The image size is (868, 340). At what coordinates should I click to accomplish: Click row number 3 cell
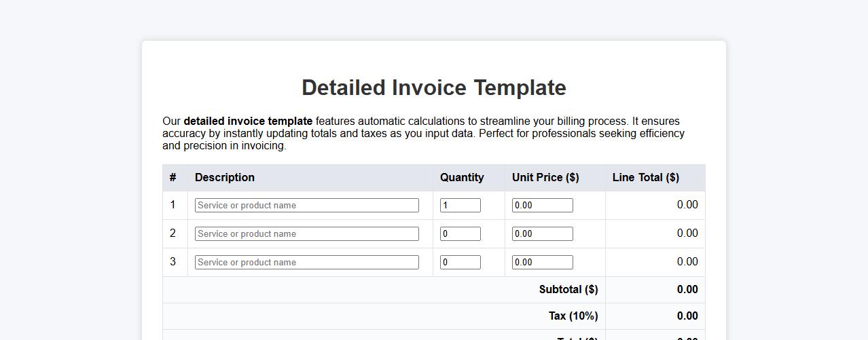pyautogui.click(x=175, y=262)
